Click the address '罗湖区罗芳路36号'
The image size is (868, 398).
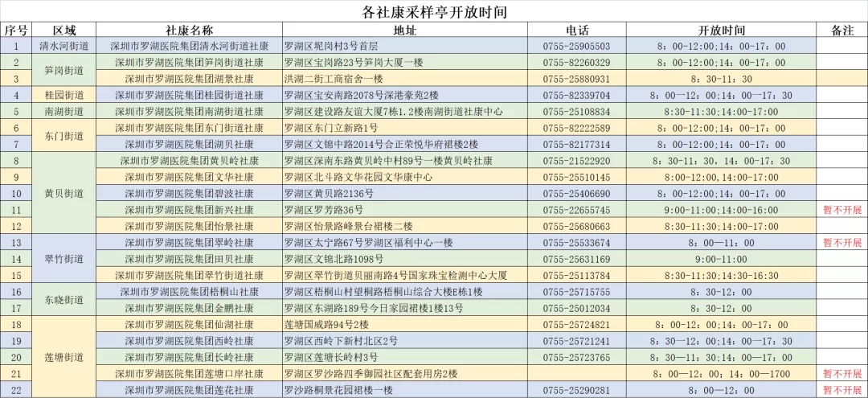point(324,211)
